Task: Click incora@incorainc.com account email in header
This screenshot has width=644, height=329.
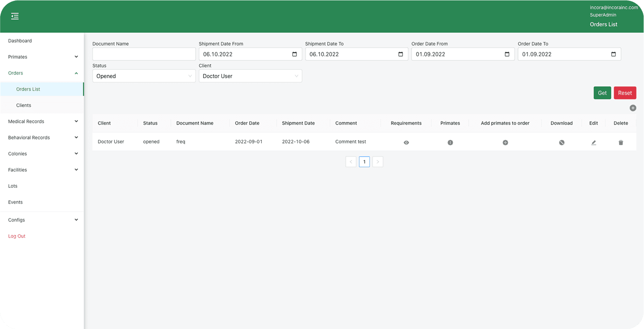Action: pos(614,8)
